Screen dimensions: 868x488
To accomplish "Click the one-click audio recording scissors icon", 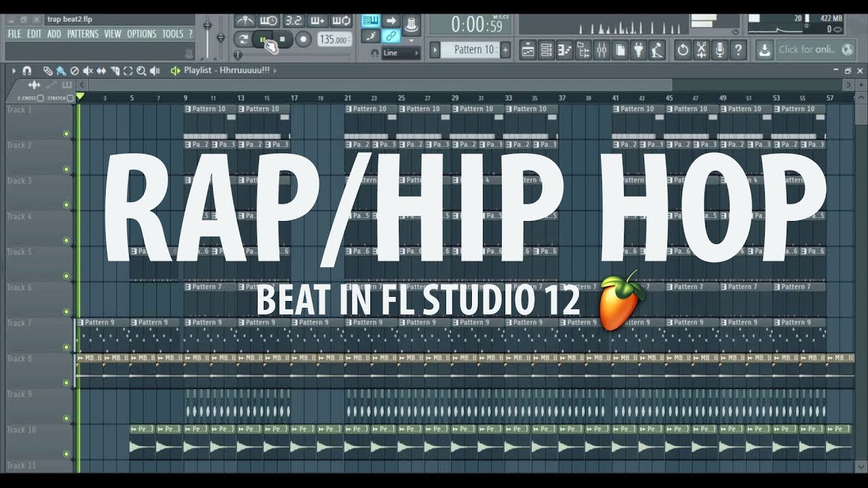I will click(701, 49).
